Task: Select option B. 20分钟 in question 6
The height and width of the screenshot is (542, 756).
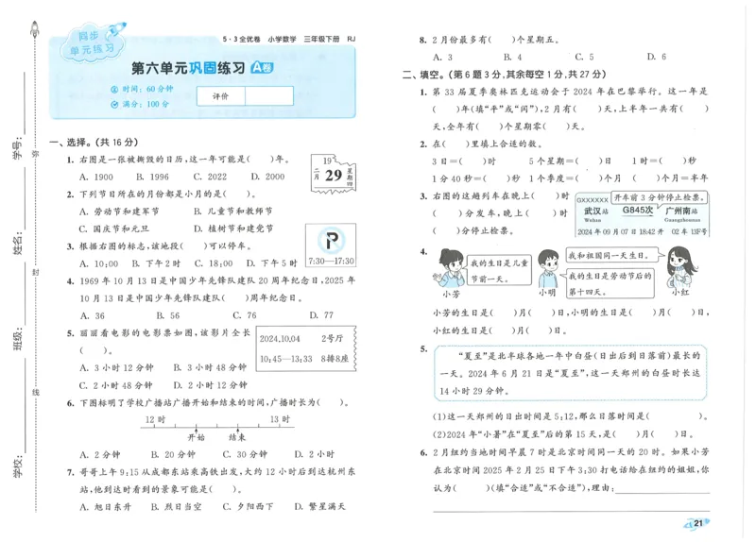Action: 173,454
